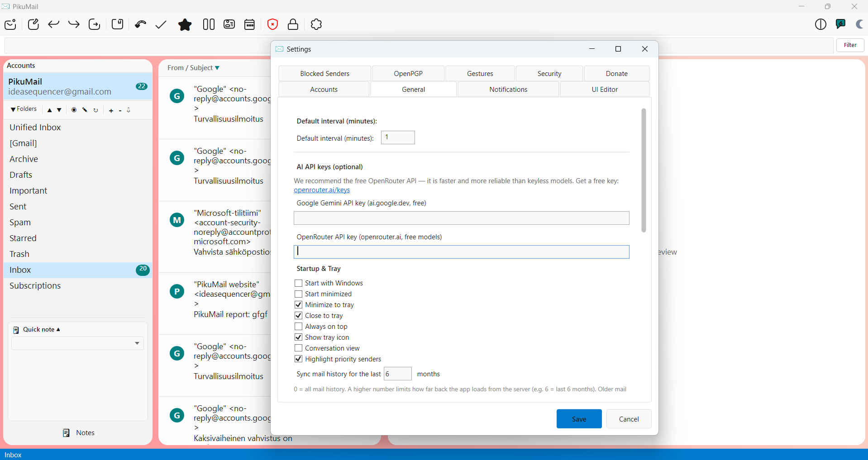Click the Filter button
Viewport: 868px width, 460px height.
850,45
